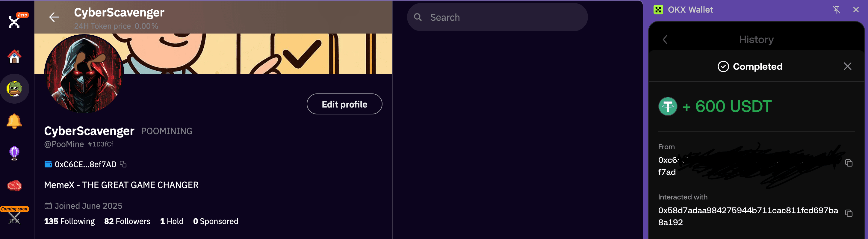This screenshot has height=239, width=868.
Task: View the 0 Sponsored tab
Action: (215, 221)
